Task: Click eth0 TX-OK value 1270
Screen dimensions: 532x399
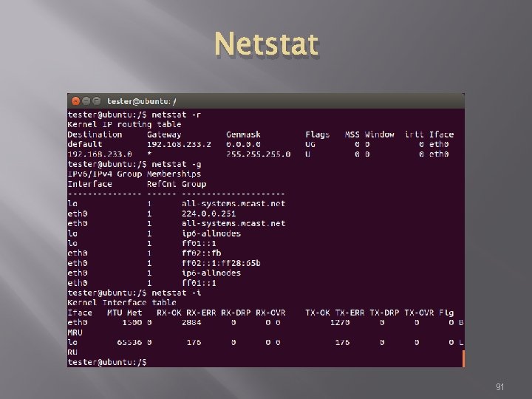Action: point(340,322)
